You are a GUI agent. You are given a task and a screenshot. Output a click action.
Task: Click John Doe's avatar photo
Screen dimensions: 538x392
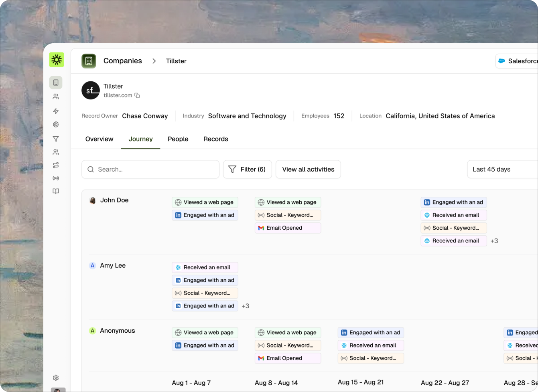coord(92,200)
